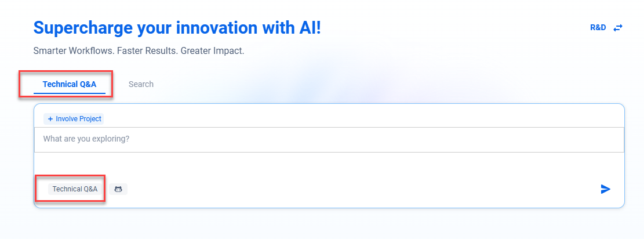
Task: Click the plus icon before Involve Project
Action: point(50,119)
